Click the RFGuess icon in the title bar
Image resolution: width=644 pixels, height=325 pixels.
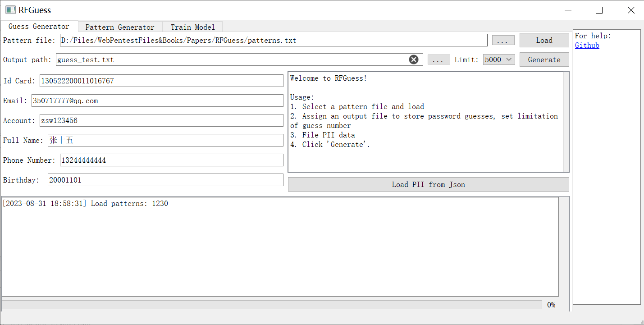(x=10, y=9)
